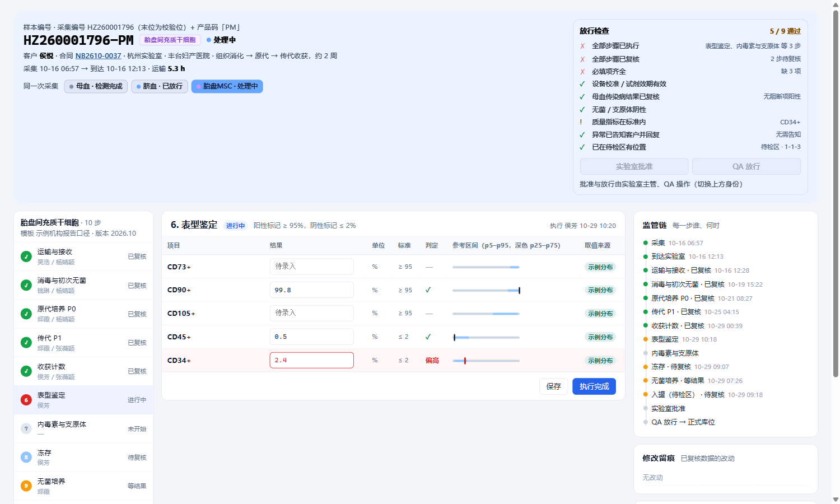Click the green check icon beside 原代培养 P0
This screenshot has width=840, height=504.
coord(26,314)
